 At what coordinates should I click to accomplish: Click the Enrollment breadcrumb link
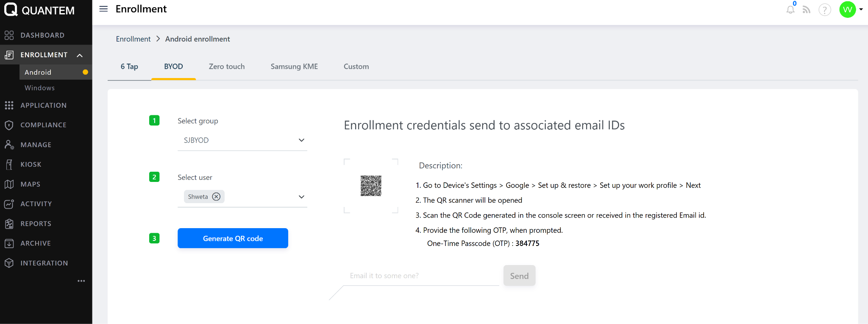[133, 39]
